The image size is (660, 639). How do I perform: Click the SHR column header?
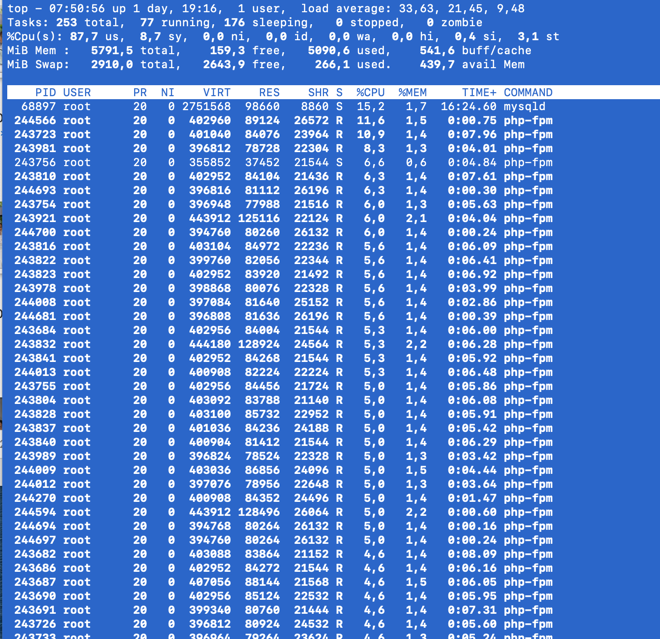coord(318,92)
